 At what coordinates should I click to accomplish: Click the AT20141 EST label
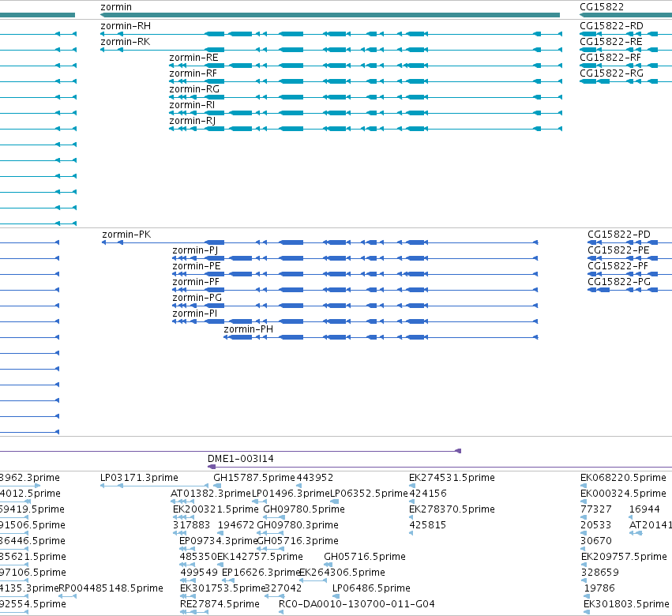(x=650, y=525)
